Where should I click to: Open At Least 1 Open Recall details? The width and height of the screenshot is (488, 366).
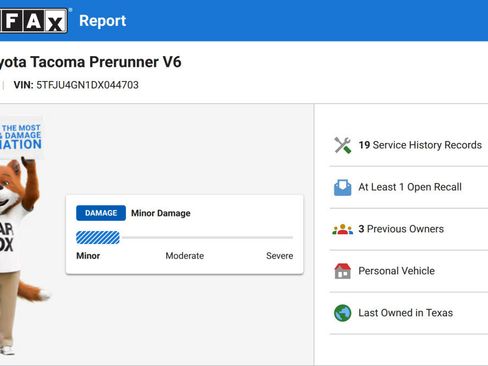pyautogui.click(x=410, y=187)
